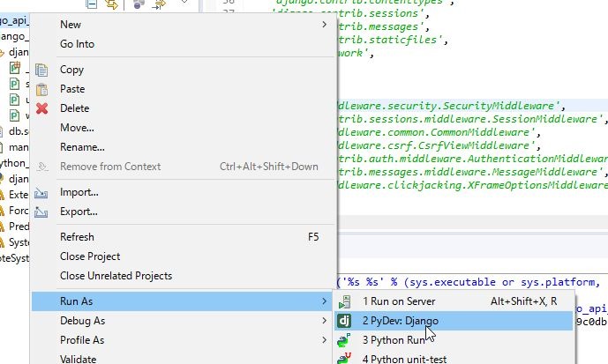Click the Export icon in menu
Viewport: 608px width, 364px height.
(x=41, y=212)
